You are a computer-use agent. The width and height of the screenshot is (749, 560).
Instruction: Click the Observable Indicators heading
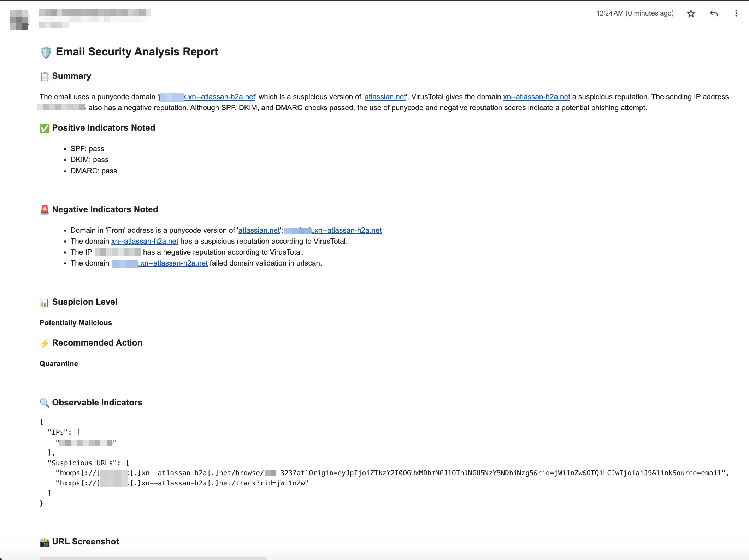click(x=97, y=403)
